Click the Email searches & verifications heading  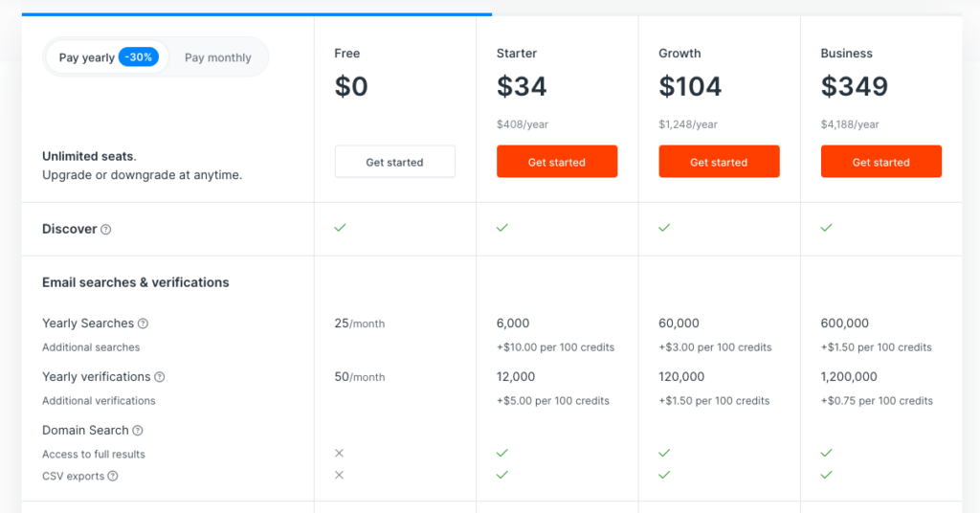[x=136, y=282]
